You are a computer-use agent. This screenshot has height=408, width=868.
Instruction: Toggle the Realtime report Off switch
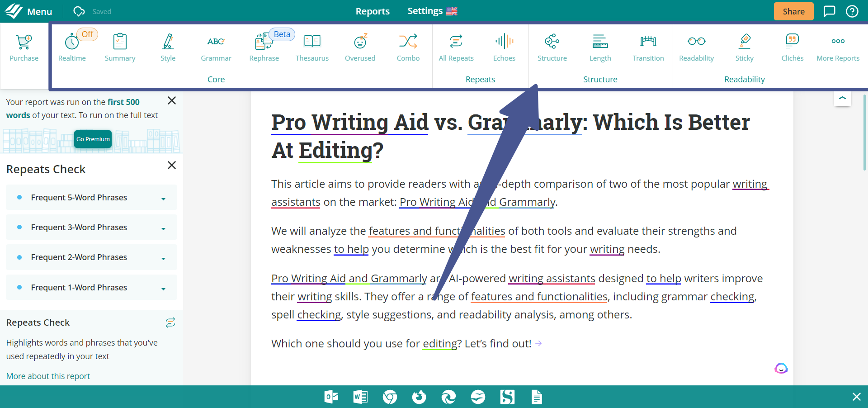tap(87, 34)
